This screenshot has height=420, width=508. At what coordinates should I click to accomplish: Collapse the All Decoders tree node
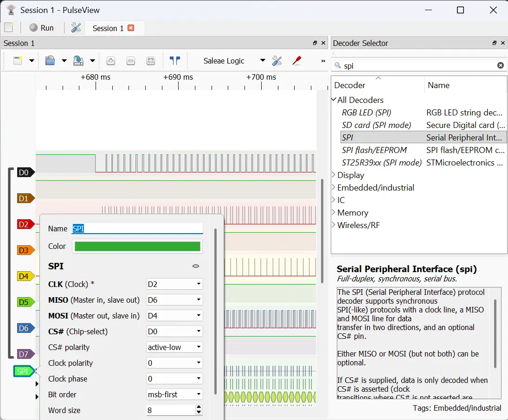pyautogui.click(x=334, y=100)
